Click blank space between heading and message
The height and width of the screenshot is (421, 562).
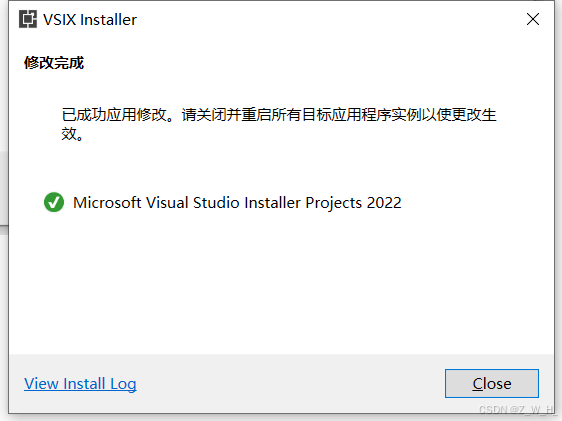(280, 89)
